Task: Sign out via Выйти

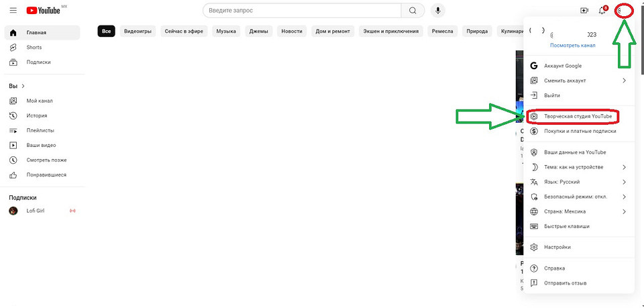Action: click(552, 95)
